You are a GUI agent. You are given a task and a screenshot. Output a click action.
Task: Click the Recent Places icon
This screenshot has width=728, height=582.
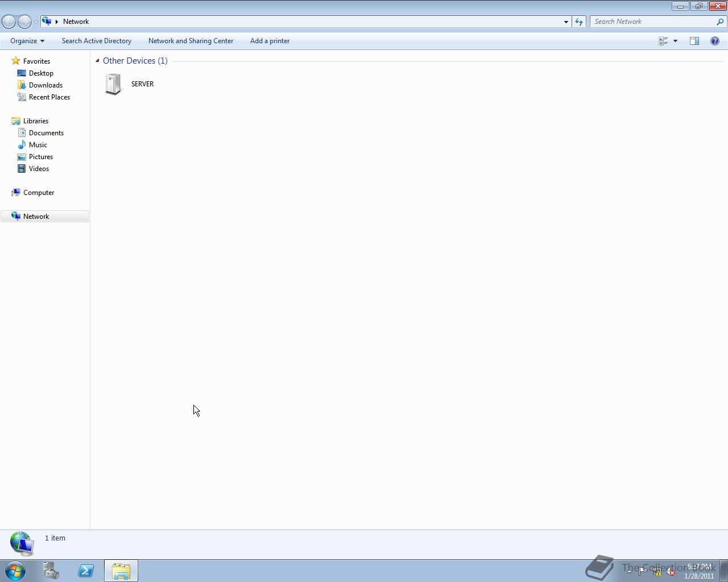pyautogui.click(x=22, y=97)
